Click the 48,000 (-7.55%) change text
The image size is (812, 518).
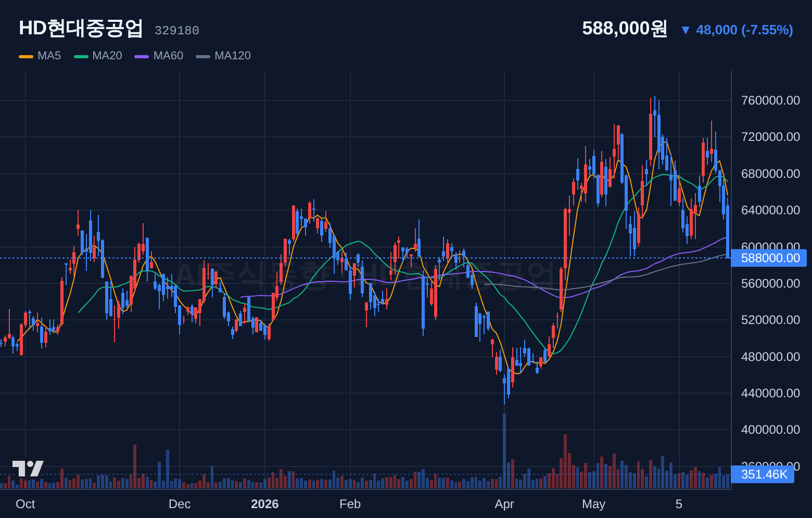pyautogui.click(x=744, y=30)
